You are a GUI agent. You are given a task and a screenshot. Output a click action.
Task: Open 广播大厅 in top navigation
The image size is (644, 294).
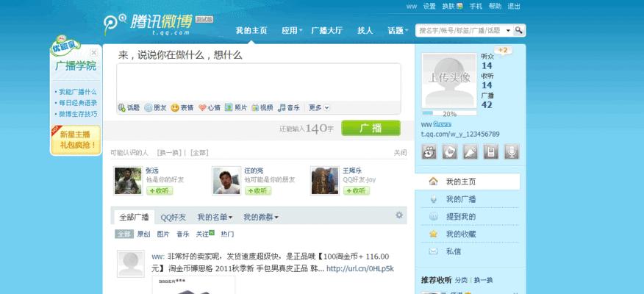(327, 30)
